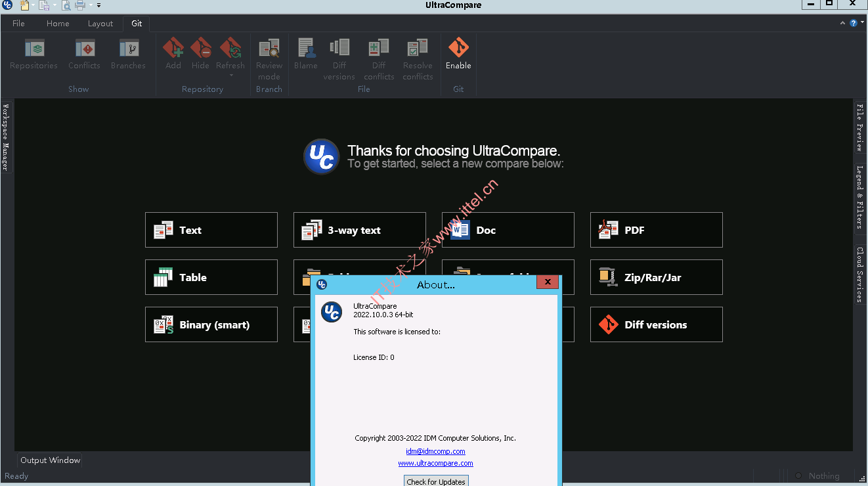Click the About dialog title bar icon

tap(322, 284)
